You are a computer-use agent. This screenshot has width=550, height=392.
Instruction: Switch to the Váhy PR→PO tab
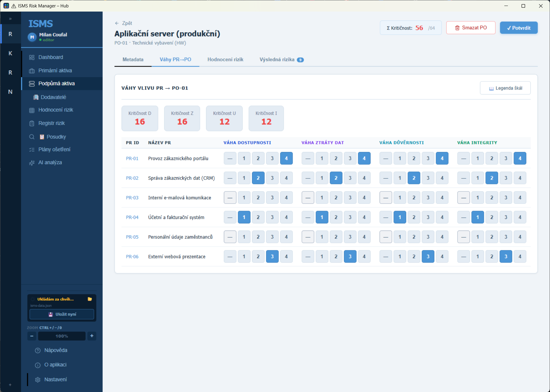175,60
